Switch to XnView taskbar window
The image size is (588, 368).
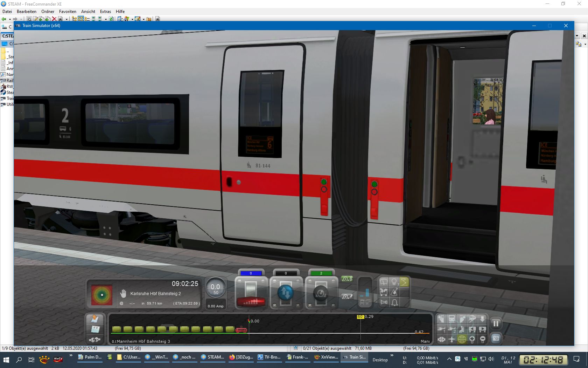point(326,357)
